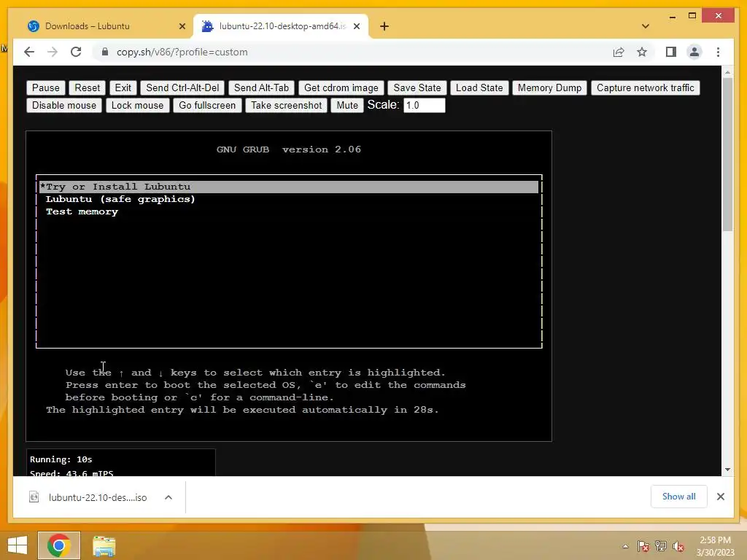
Task: Start Capture network traffic
Action: (x=646, y=87)
